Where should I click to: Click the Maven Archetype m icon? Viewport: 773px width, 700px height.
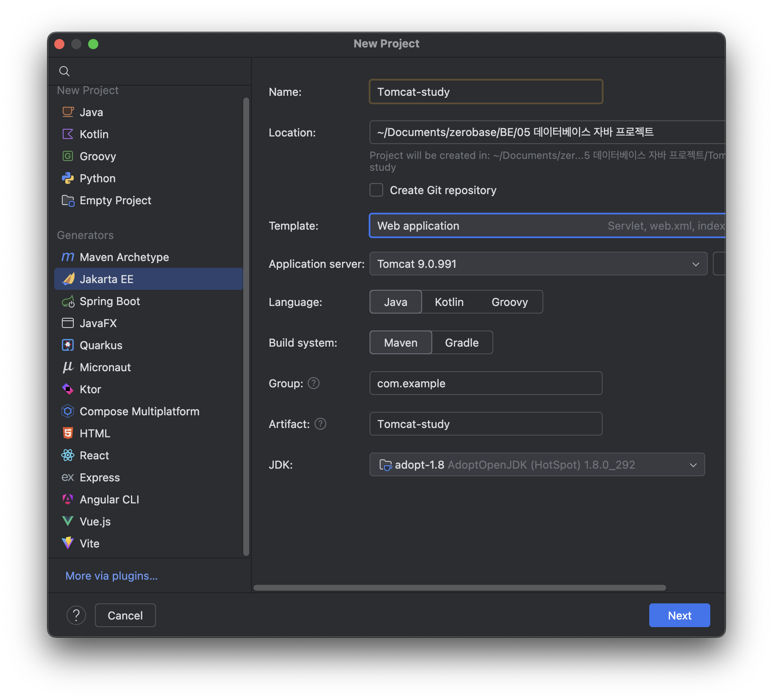coord(68,257)
